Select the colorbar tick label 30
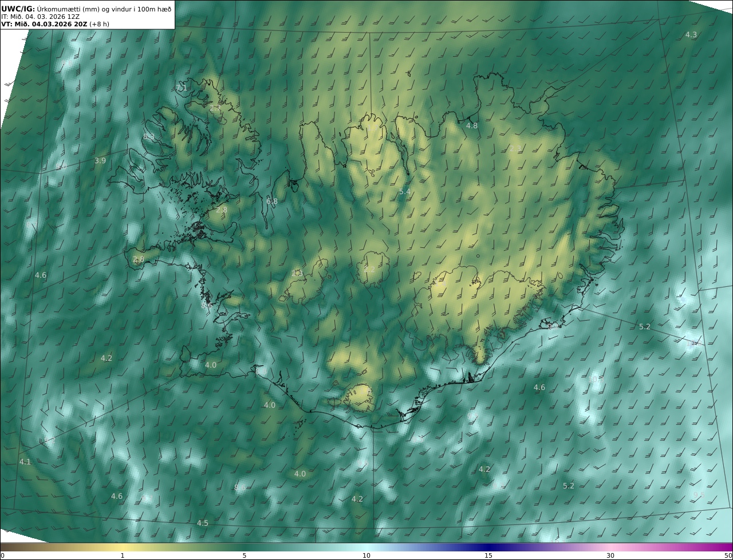This screenshot has width=733, height=560. [x=610, y=555]
